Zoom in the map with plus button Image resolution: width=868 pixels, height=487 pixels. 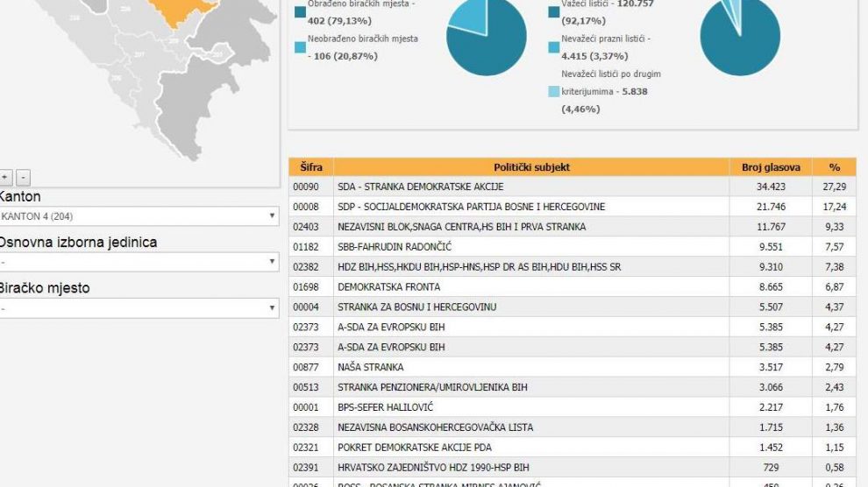pyautogui.click(x=5, y=178)
